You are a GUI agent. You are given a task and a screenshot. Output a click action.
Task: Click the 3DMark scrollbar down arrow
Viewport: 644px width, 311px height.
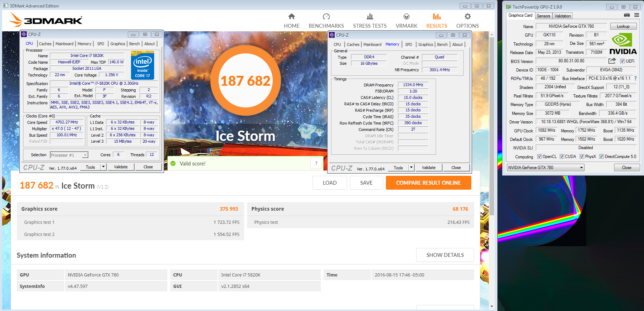(x=492, y=306)
